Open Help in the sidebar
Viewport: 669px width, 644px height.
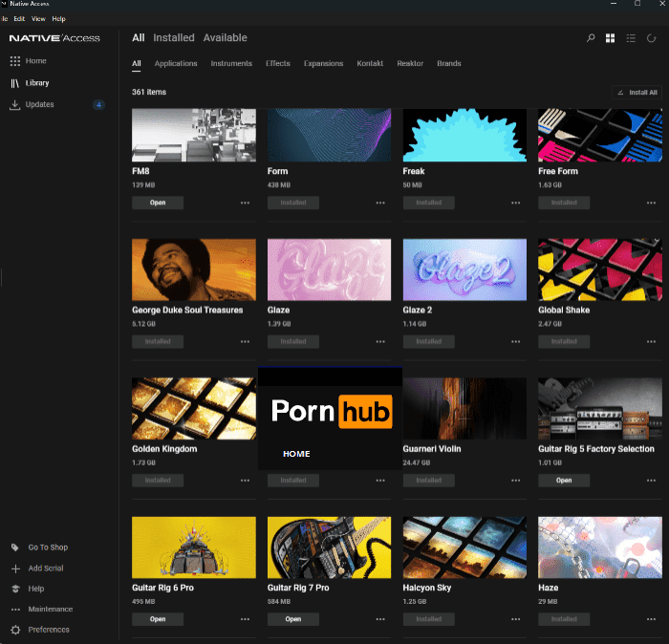(35, 589)
